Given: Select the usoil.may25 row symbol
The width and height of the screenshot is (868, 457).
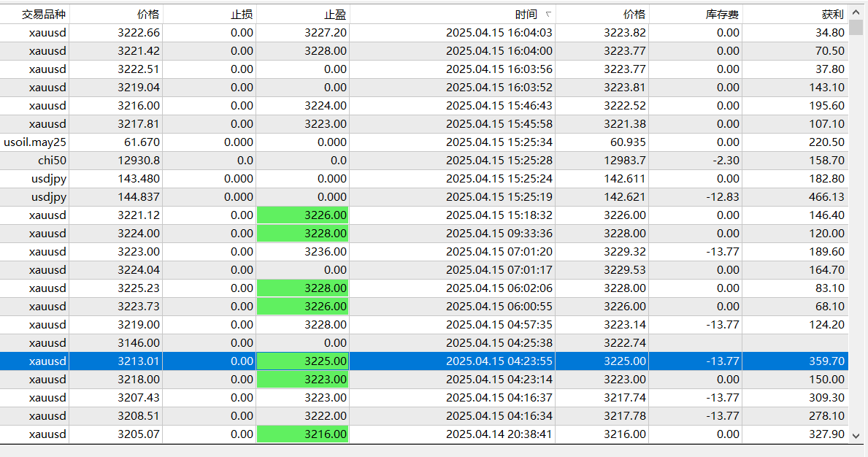Looking at the screenshot, I should (35, 142).
